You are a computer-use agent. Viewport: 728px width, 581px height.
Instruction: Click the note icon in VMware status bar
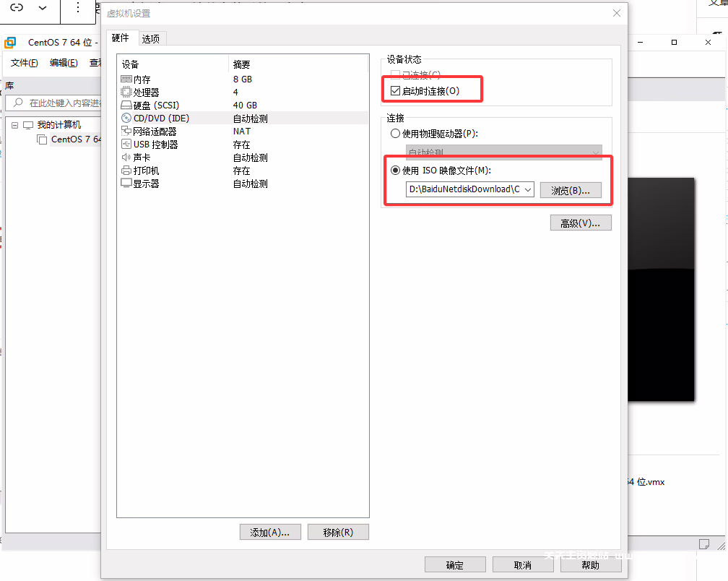pyautogui.click(x=704, y=544)
